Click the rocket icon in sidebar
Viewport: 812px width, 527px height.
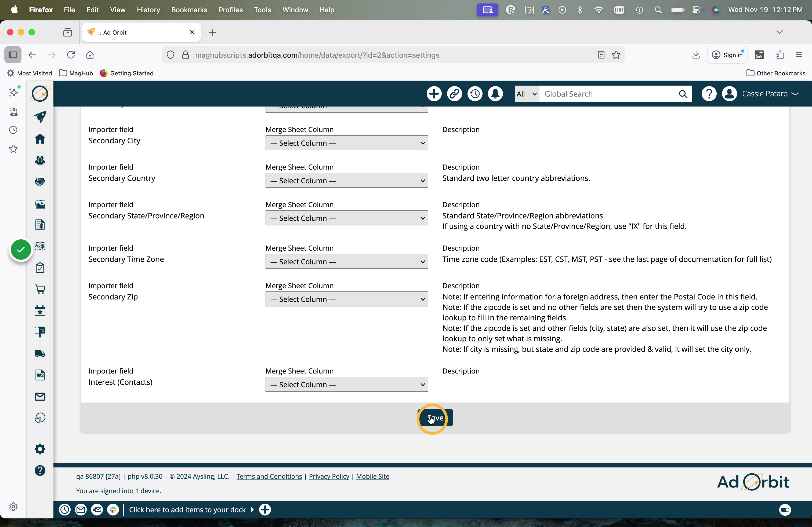click(40, 117)
